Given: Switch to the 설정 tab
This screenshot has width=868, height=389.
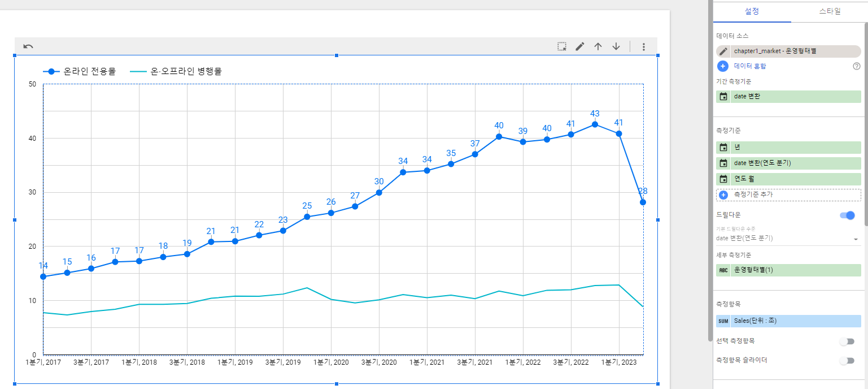Looking at the screenshot, I should pyautogui.click(x=752, y=11).
